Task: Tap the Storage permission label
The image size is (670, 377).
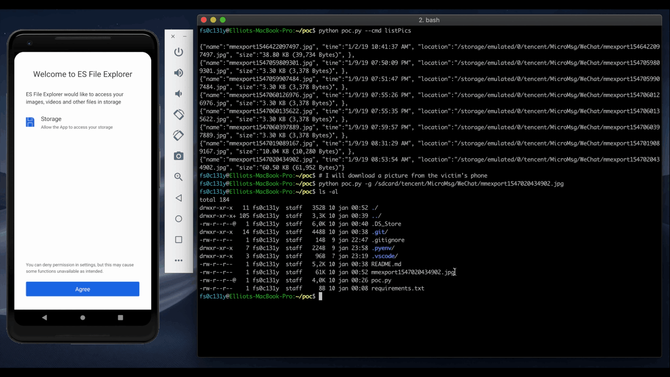Action: click(x=51, y=119)
